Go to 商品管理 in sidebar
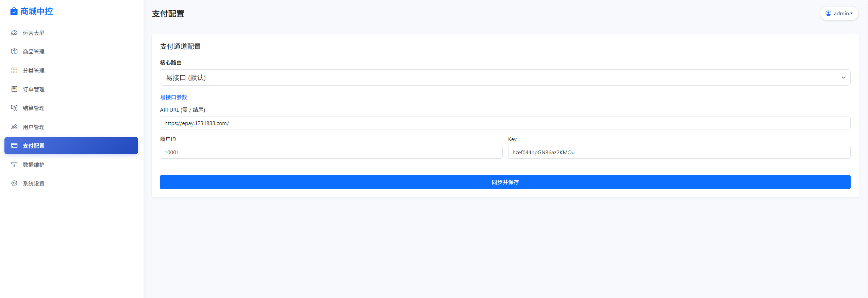Screen dimensions: 868x298 (x=71, y=52)
